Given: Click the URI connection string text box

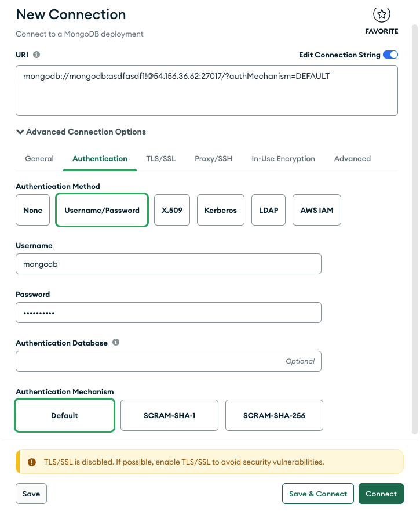Looking at the screenshot, I should point(207,90).
